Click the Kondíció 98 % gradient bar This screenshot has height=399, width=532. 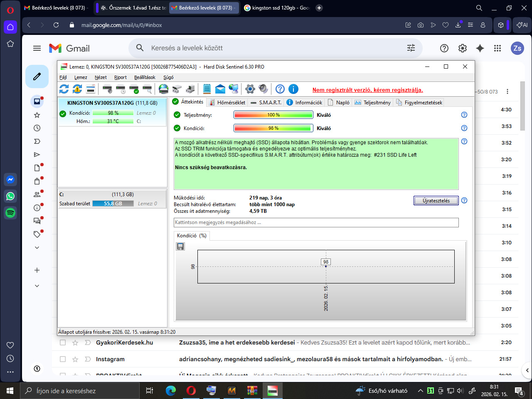(273, 128)
